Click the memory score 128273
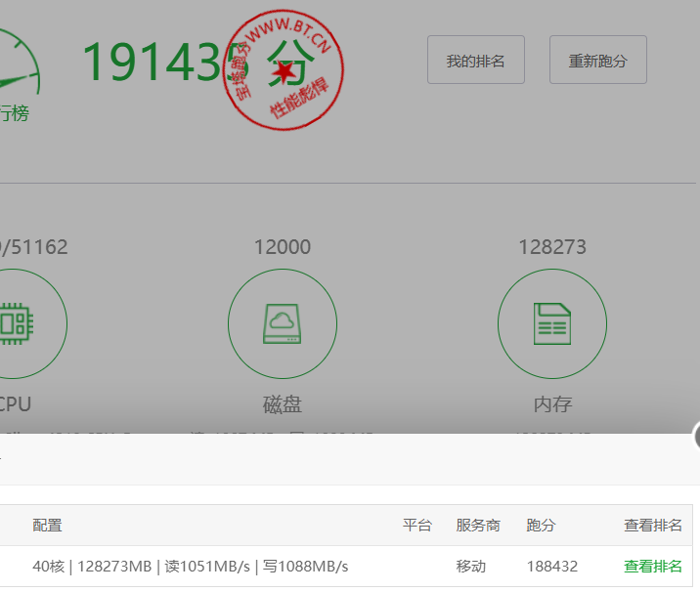 552,247
